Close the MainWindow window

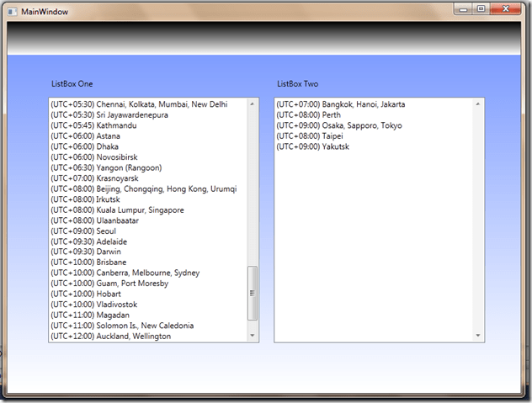click(x=507, y=8)
